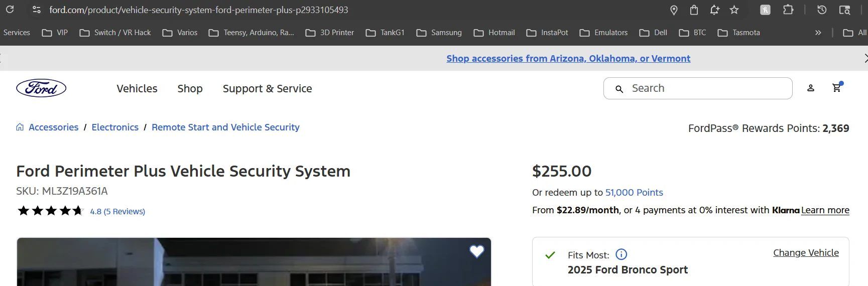
Task: Show more bookmarks chevron
Action: (818, 33)
